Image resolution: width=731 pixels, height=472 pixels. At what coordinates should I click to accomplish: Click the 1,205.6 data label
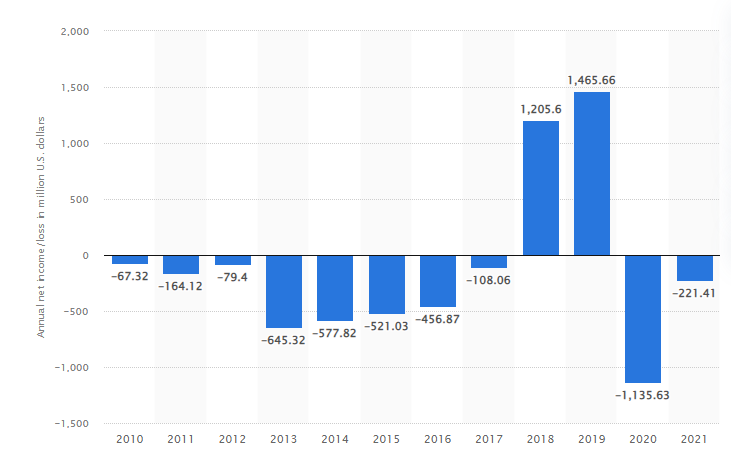[540, 108]
